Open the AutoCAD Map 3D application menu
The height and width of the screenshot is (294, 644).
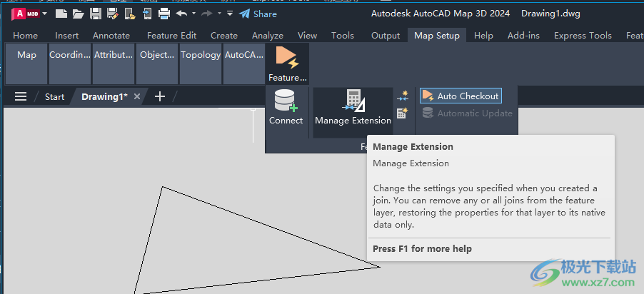(x=29, y=14)
